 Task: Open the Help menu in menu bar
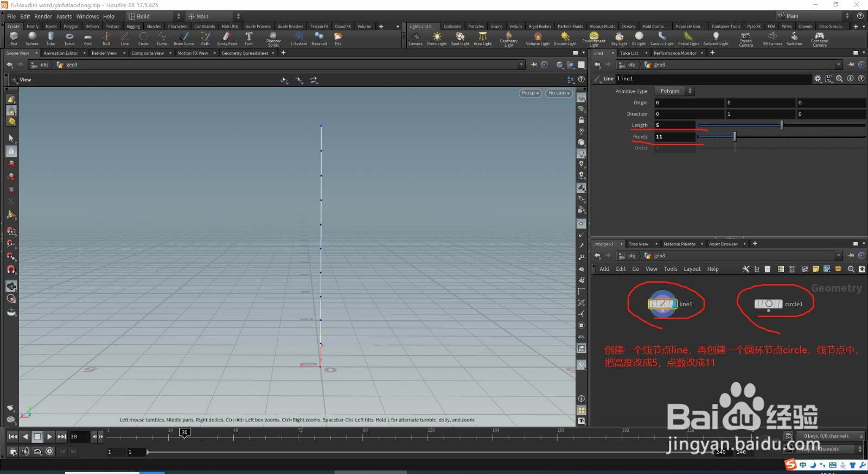(x=108, y=16)
